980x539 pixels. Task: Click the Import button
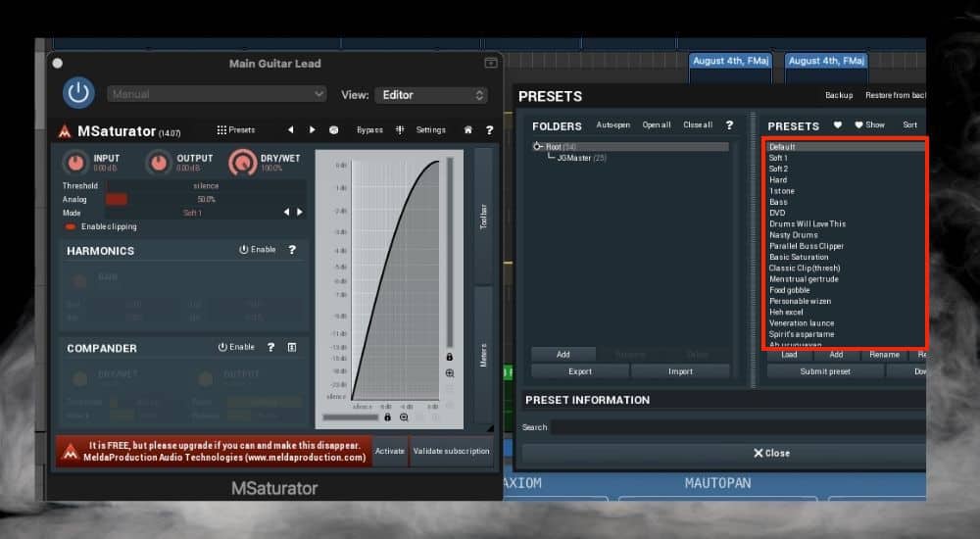pos(681,371)
